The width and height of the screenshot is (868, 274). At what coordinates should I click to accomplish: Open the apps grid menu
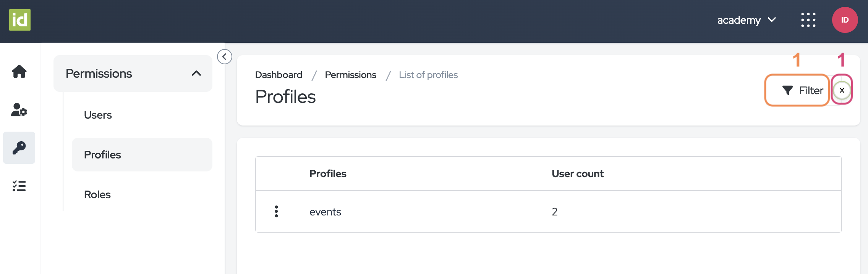(x=808, y=20)
